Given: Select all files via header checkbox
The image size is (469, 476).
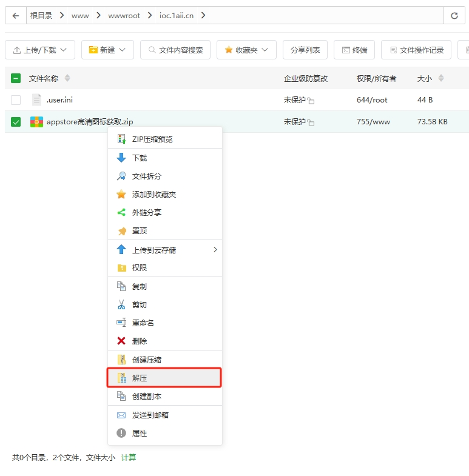Looking at the screenshot, I should click(x=16, y=78).
